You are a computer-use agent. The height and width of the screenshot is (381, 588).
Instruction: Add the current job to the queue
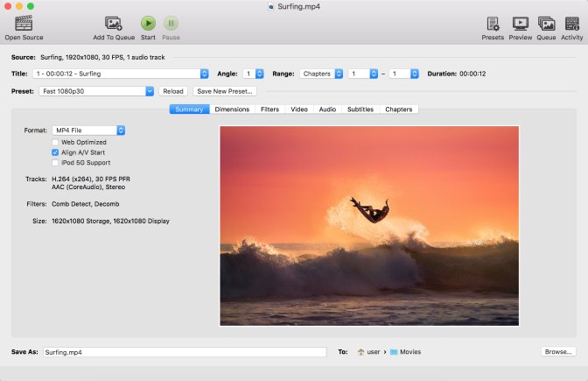[114, 28]
